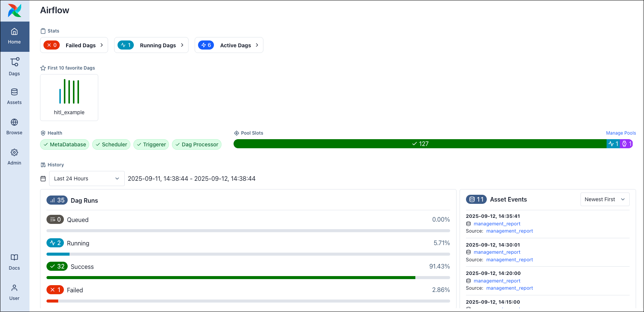The image size is (644, 312).
Task: Select the hitl_example favorite Dag card
Action: click(x=69, y=98)
